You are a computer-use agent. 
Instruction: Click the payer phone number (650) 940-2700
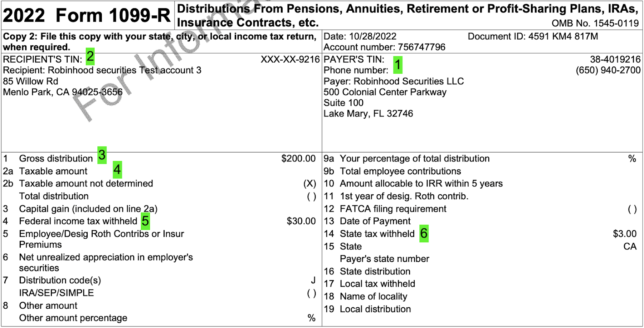pyautogui.click(x=608, y=70)
